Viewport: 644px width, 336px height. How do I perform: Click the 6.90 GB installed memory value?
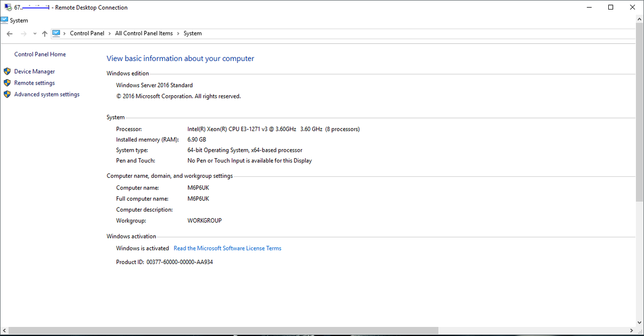click(x=197, y=140)
